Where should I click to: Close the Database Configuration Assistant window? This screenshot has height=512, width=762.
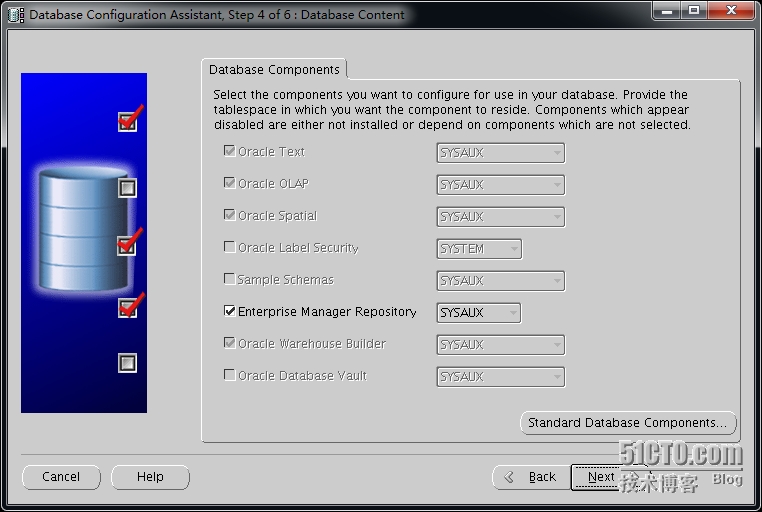pyautogui.click(x=731, y=10)
